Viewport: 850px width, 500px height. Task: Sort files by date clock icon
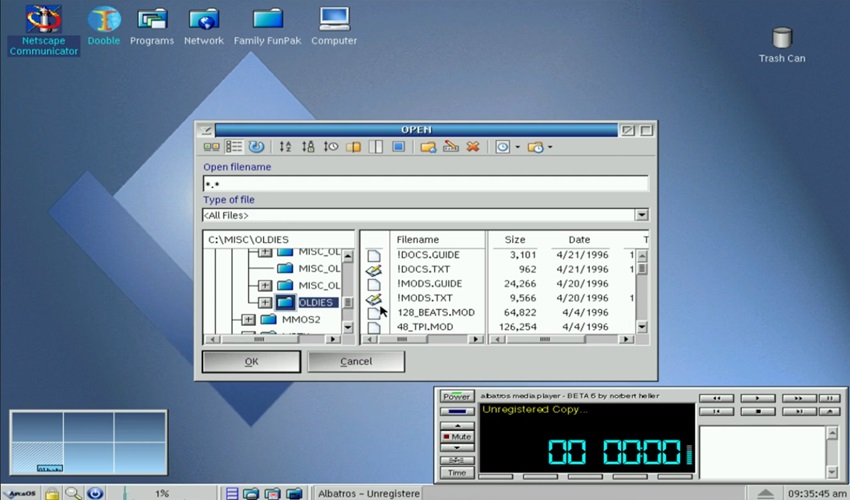[x=331, y=146]
